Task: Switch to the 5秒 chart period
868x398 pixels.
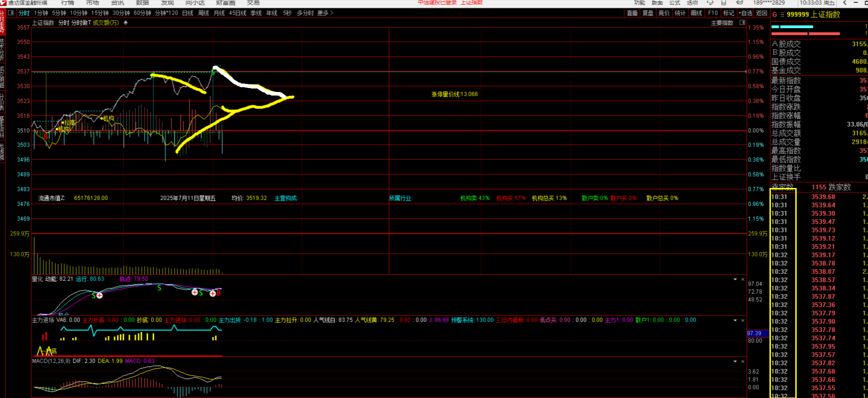Action: (287, 13)
